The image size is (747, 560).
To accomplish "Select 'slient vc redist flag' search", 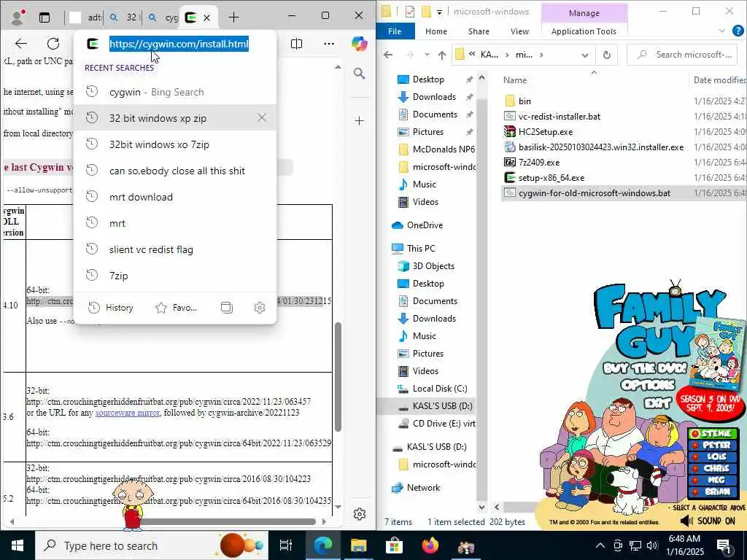I will 175,249.
